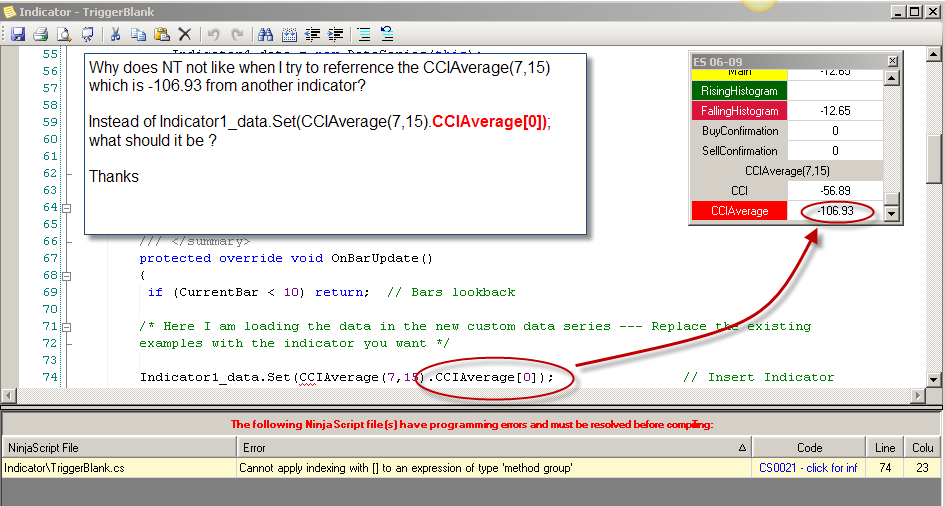945x506 pixels.
Task: Open Find with binoculars icon
Action: (x=266, y=34)
